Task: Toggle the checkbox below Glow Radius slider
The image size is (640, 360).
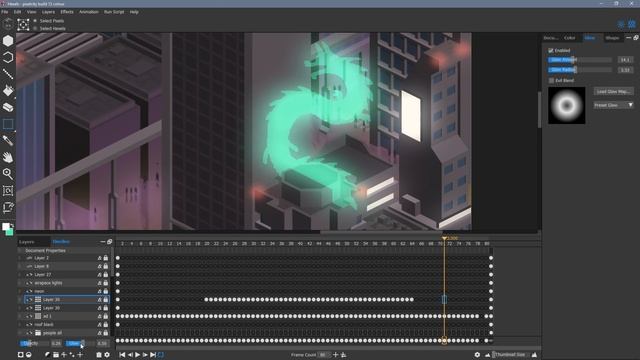Action: coord(551,80)
